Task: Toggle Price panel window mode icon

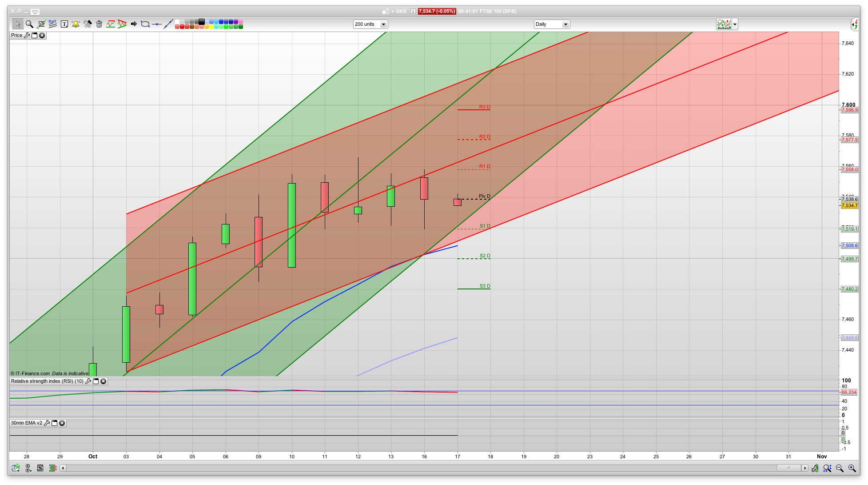Action: (x=34, y=36)
